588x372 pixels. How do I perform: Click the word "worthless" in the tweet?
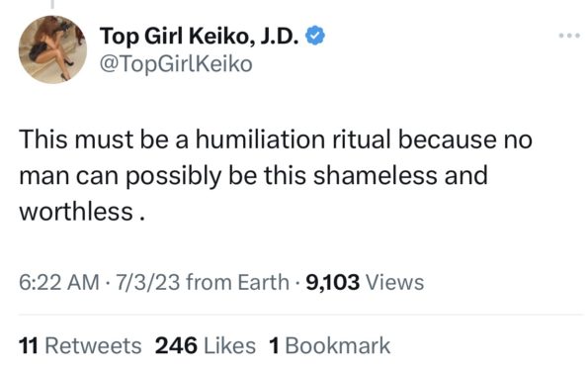pos(76,212)
